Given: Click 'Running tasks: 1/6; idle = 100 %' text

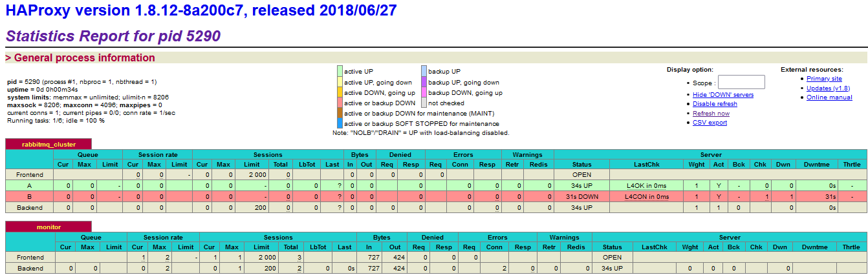Looking at the screenshot, I should pyautogui.click(x=57, y=121).
